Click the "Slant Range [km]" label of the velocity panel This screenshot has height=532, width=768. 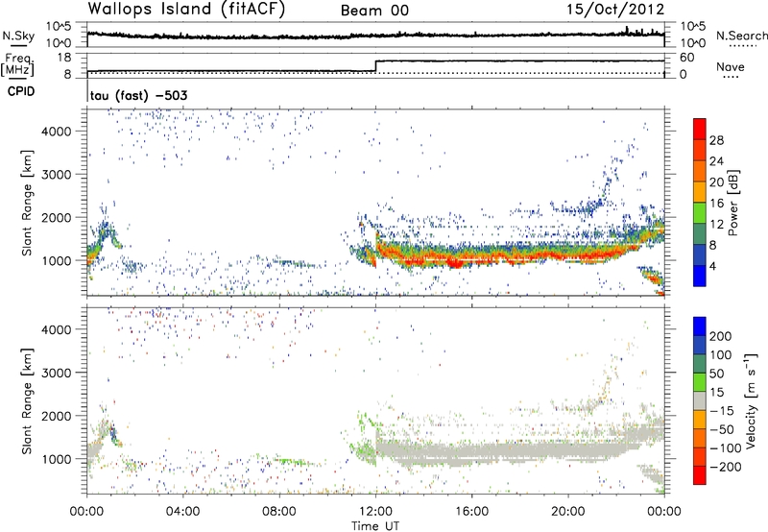point(27,401)
